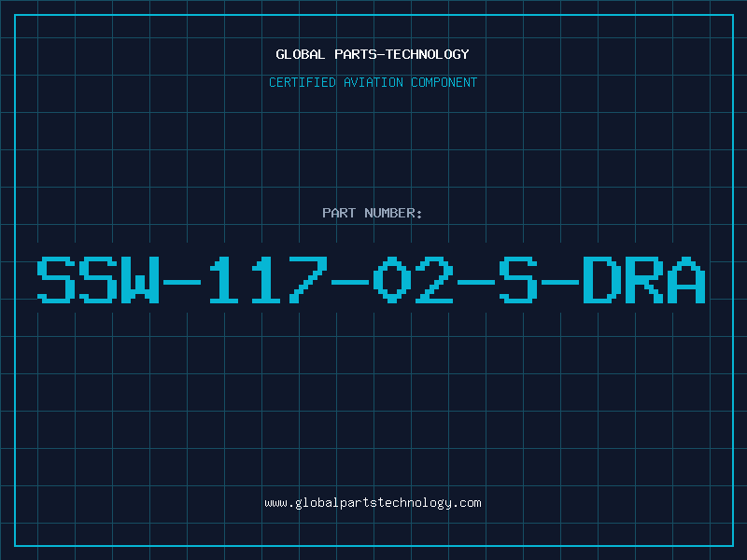Click the letter W in SSW

[140, 280]
